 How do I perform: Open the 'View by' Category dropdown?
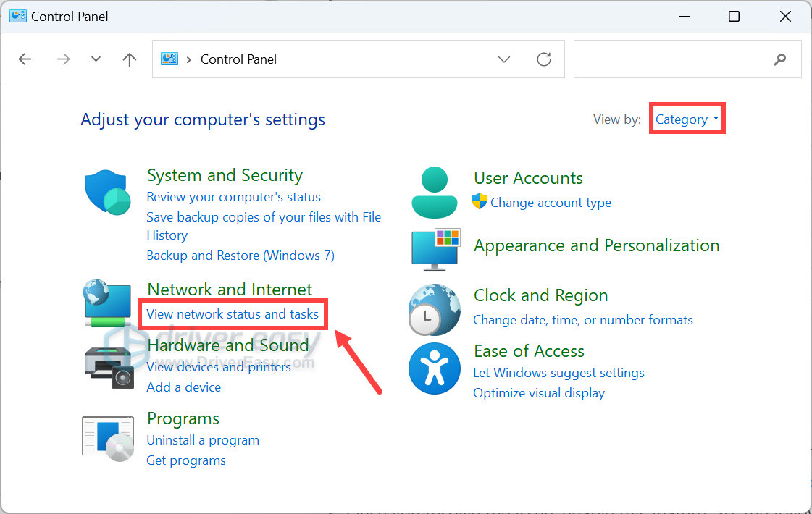pyautogui.click(x=685, y=118)
